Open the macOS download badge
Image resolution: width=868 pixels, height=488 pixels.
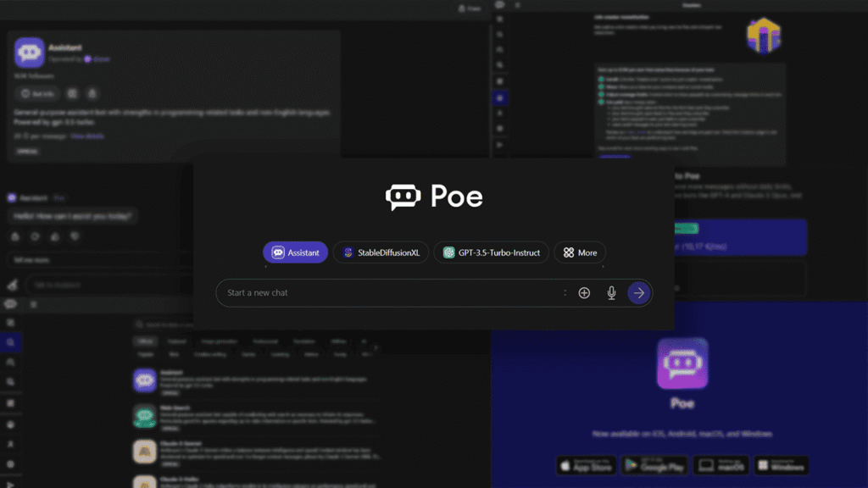(x=721, y=465)
